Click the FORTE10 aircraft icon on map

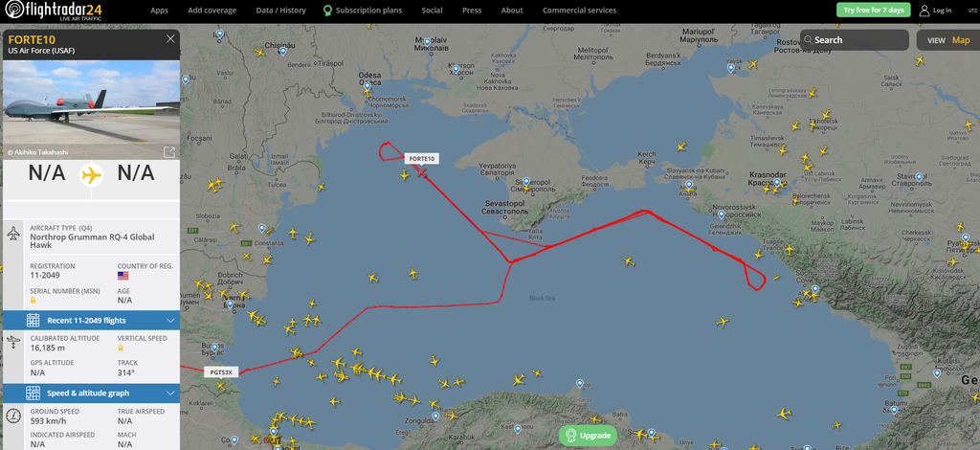(422, 172)
